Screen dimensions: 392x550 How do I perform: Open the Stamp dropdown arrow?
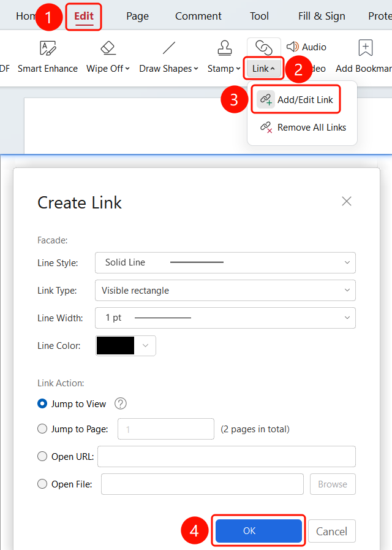pyautogui.click(x=238, y=69)
